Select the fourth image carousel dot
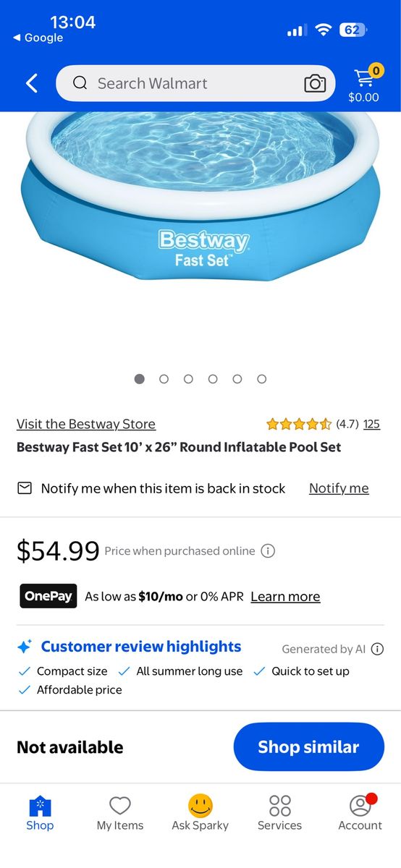 (213, 379)
